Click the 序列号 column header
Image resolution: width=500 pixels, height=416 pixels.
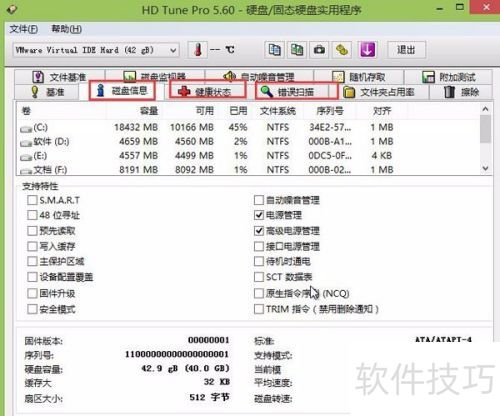330,111
